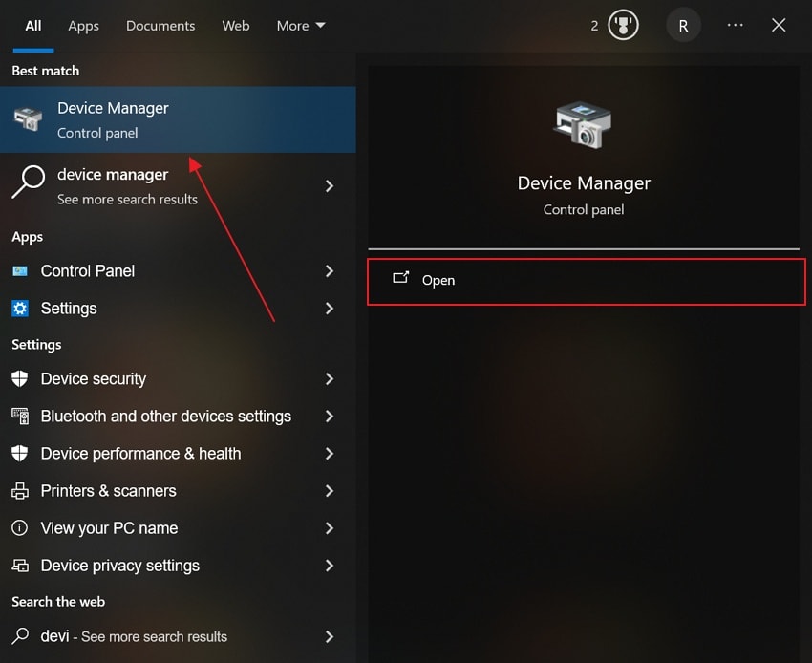Viewport: 812px width, 663px height.
Task: Open the R user account avatar
Action: pyautogui.click(x=683, y=26)
